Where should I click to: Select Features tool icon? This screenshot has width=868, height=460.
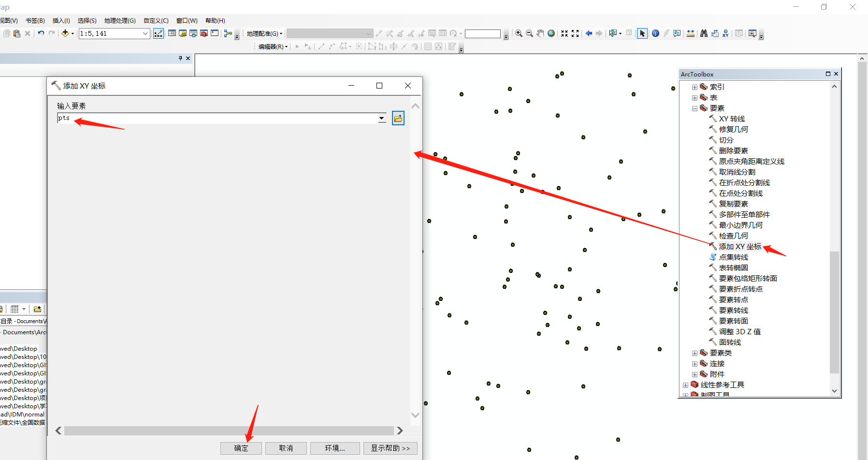click(613, 33)
